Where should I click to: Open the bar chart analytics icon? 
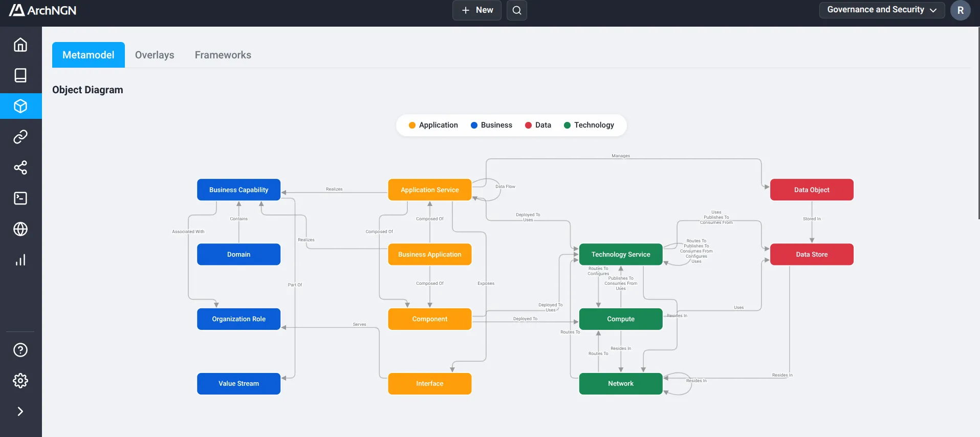(20, 260)
